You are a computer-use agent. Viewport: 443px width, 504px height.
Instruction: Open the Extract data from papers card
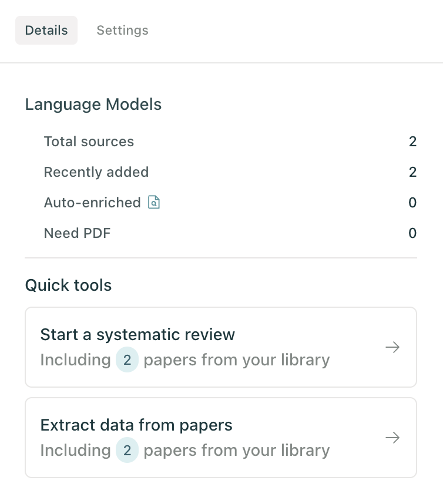(x=221, y=438)
